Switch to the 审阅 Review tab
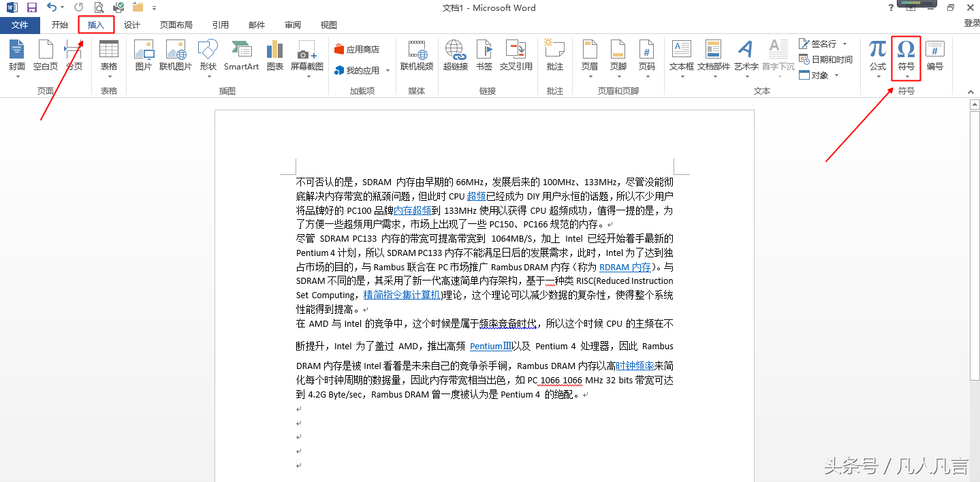 point(293,25)
